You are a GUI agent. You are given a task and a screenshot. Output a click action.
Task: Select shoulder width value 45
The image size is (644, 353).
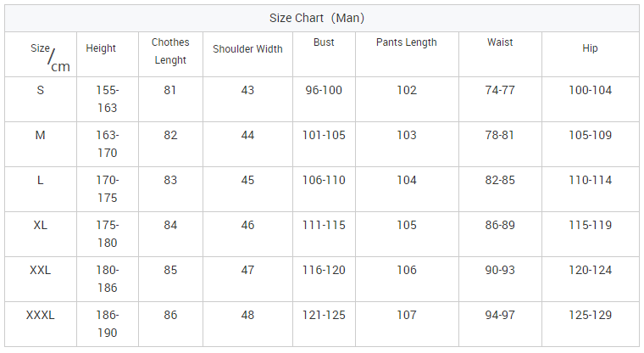point(247,180)
